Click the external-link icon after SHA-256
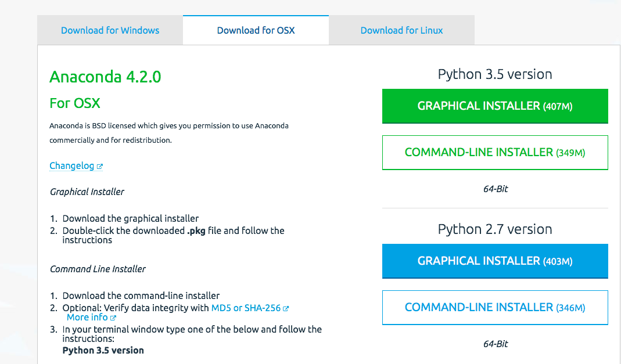Viewport: 621px width, 364px height. coord(286,308)
